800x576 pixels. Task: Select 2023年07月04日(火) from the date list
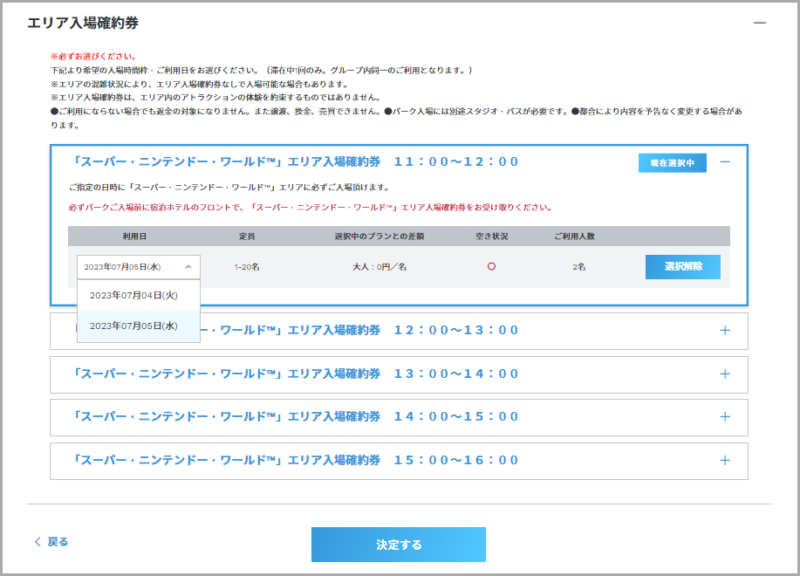pyautogui.click(x=138, y=295)
